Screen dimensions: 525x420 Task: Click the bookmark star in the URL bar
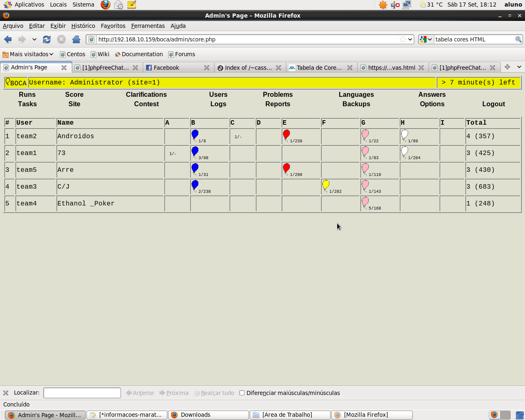click(402, 39)
